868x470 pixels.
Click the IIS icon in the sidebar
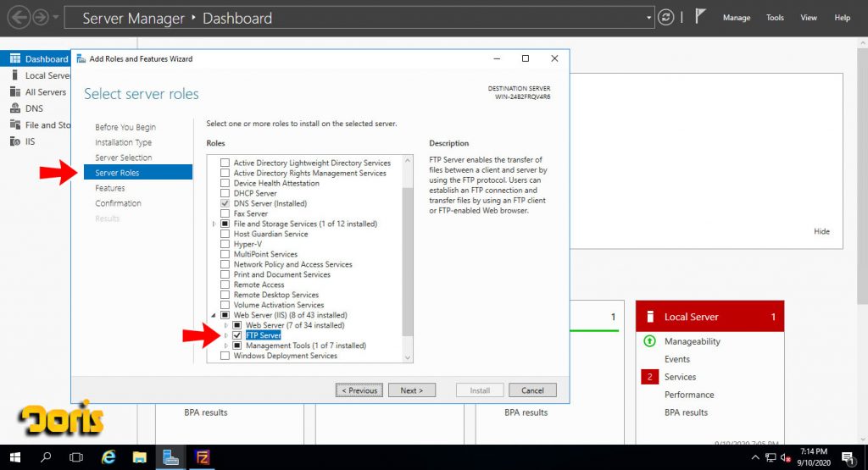15,141
